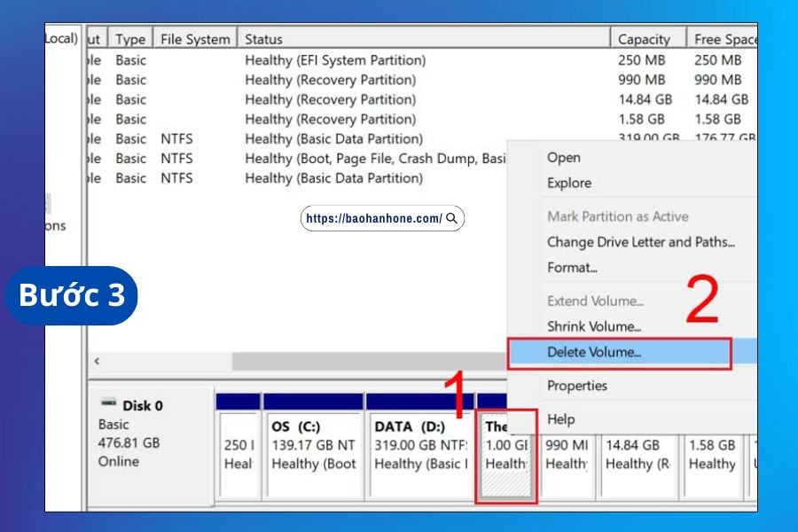This screenshot has height=532, width=798.
Task: Select the 14.84 GB recovery partition block
Action: tap(638, 452)
